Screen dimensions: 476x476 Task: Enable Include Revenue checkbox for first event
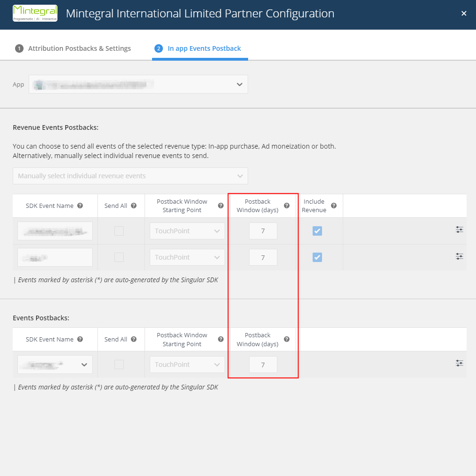click(x=317, y=230)
